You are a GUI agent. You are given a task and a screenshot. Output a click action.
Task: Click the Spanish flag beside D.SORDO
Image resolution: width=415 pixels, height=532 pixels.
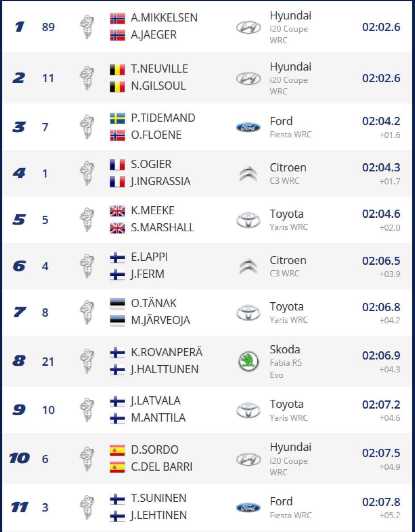point(117,450)
